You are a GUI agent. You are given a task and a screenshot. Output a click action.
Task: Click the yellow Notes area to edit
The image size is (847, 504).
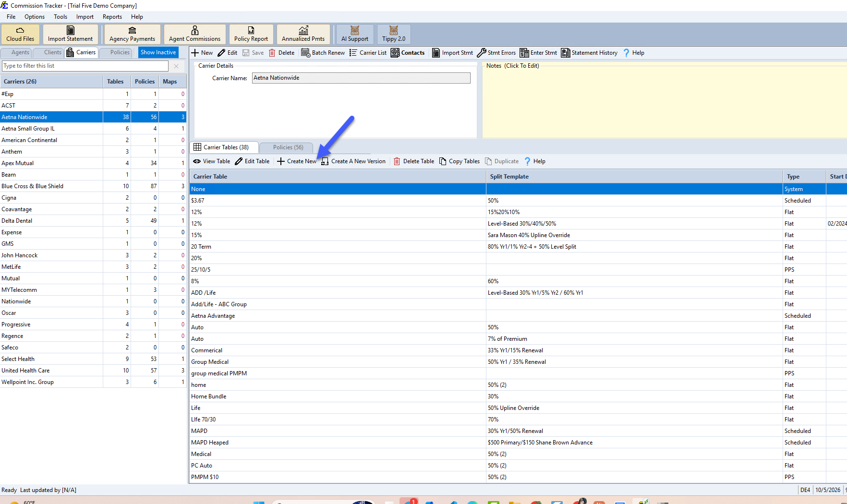(665, 102)
